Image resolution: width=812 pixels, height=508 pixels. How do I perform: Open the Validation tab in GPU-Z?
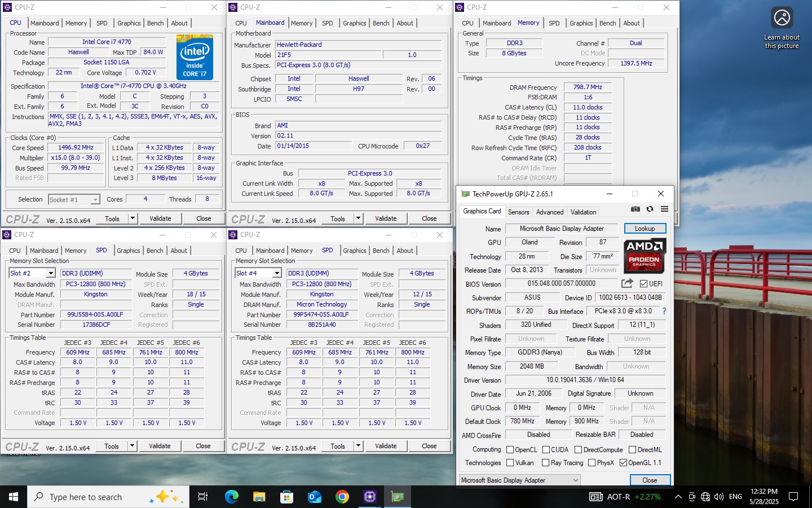pyautogui.click(x=583, y=212)
